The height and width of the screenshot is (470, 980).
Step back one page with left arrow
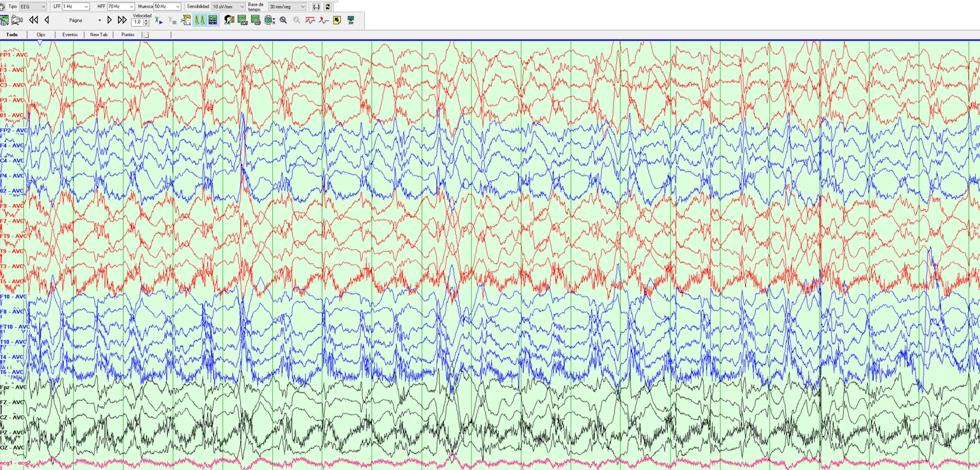(x=47, y=20)
